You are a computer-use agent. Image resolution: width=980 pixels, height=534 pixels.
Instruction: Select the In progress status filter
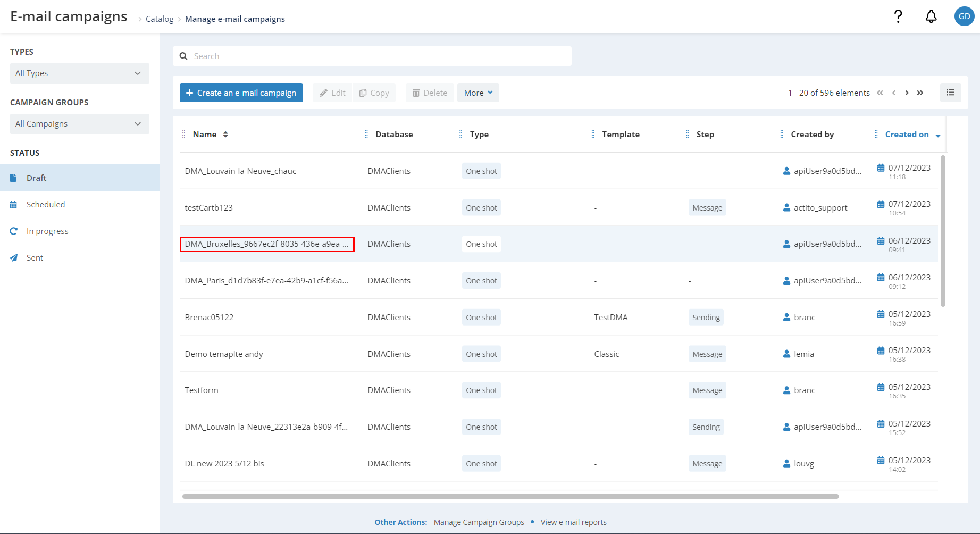80,231
